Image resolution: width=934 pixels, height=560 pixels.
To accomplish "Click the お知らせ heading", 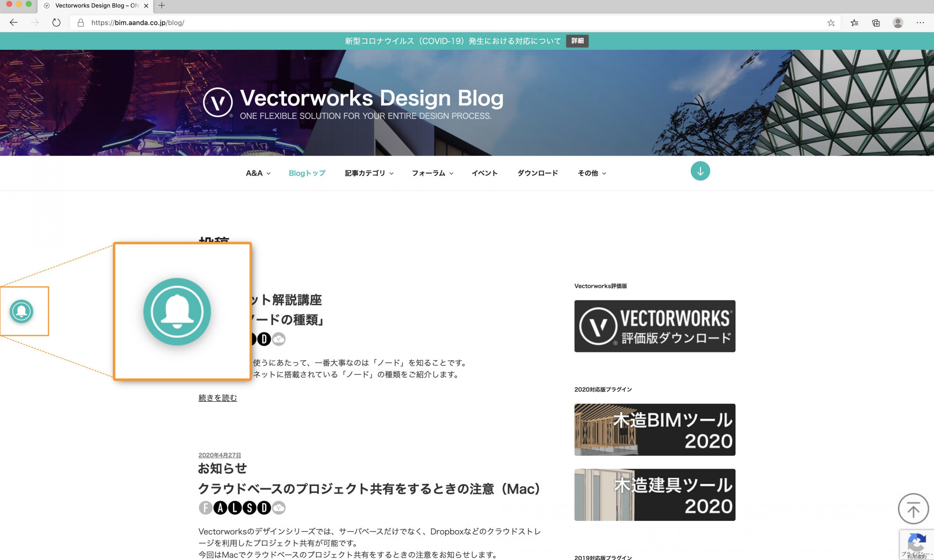I will 222,468.
